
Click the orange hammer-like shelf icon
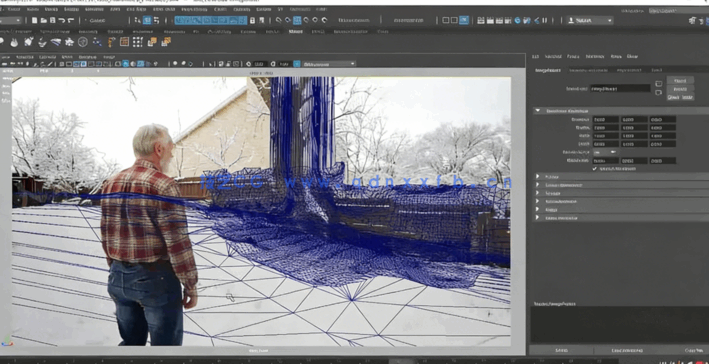(x=111, y=42)
